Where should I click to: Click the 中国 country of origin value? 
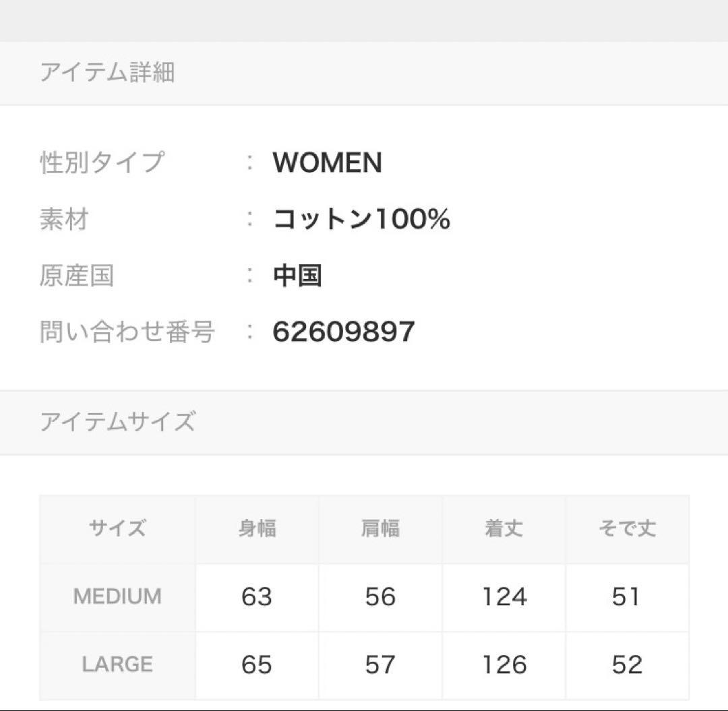click(x=297, y=276)
